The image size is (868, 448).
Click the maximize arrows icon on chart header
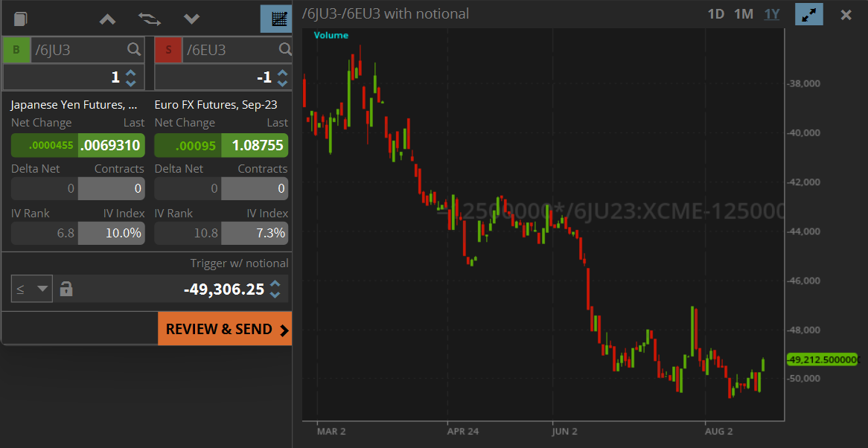[809, 14]
